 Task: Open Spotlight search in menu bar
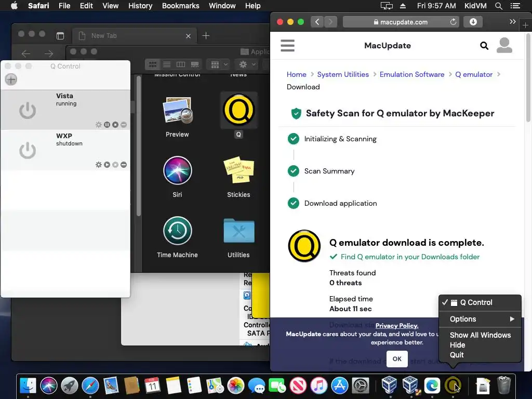point(498,6)
